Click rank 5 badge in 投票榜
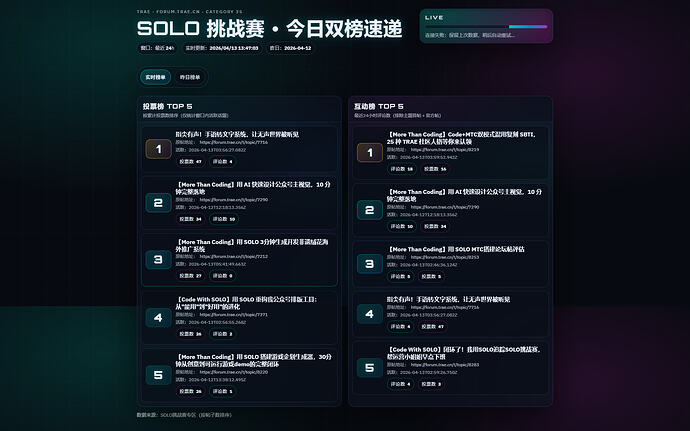This screenshot has width=690, height=431. pyautogui.click(x=158, y=374)
